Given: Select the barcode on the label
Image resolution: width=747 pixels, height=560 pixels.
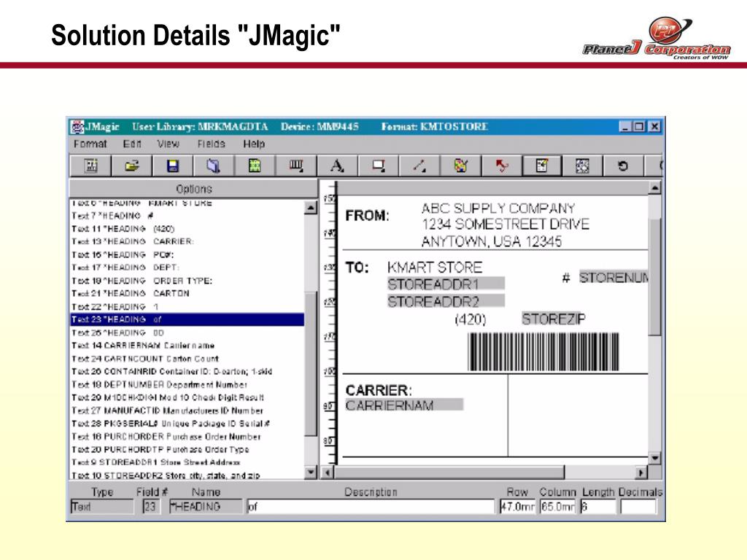Looking at the screenshot, I should pyautogui.click(x=543, y=352).
